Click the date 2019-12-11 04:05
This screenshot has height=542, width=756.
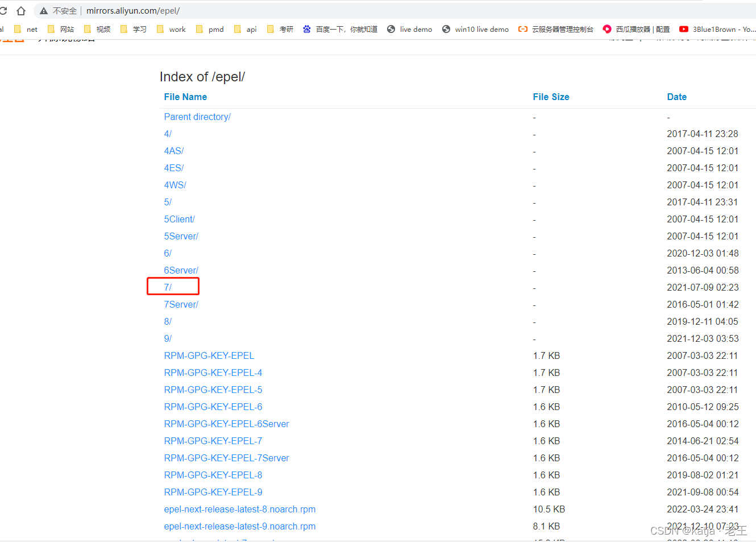703,321
